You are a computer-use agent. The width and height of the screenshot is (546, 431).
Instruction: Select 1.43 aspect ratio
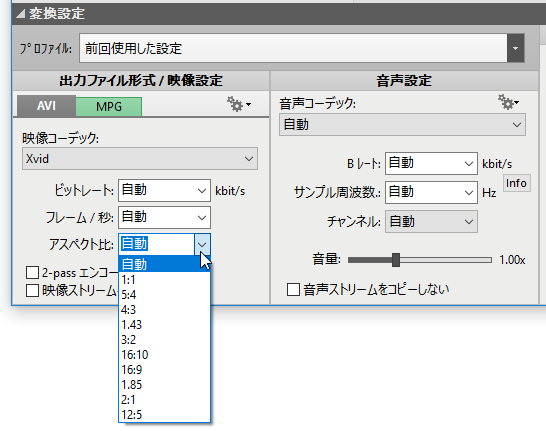pos(164,324)
